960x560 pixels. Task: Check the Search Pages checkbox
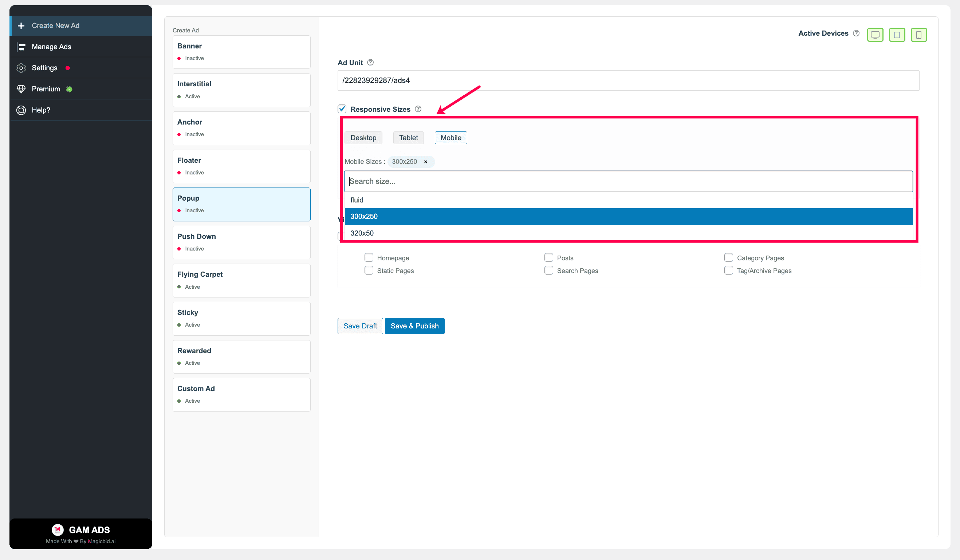coord(548,270)
